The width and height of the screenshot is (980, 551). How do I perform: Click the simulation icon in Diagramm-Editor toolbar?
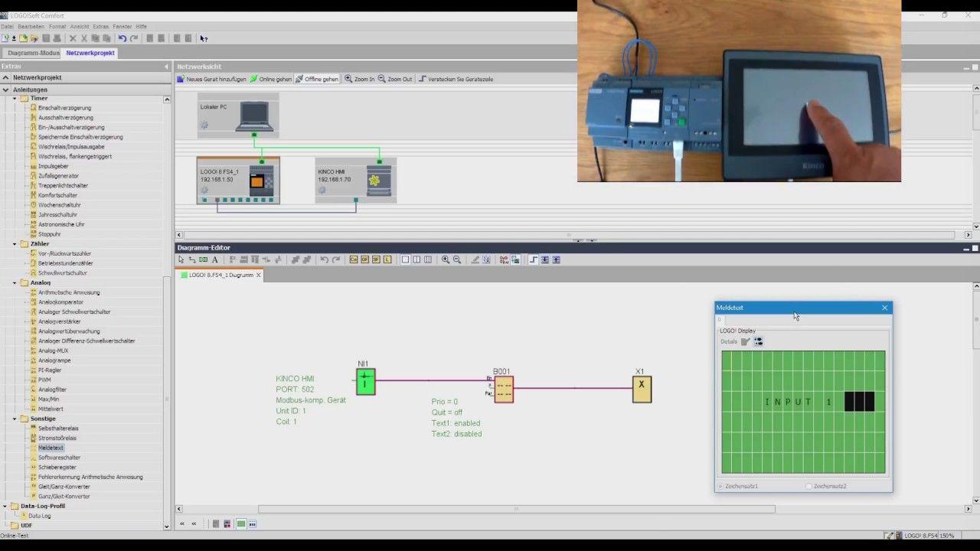click(x=504, y=259)
